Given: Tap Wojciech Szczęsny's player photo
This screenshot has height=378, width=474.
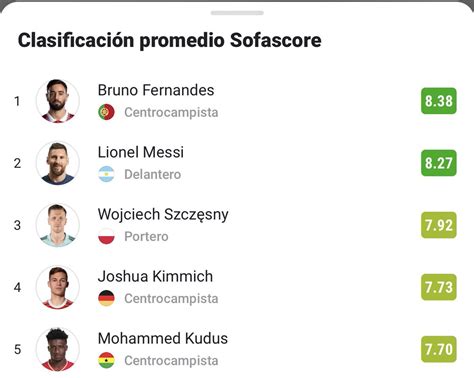Looking at the screenshot, I should click(x=58, y=225).
